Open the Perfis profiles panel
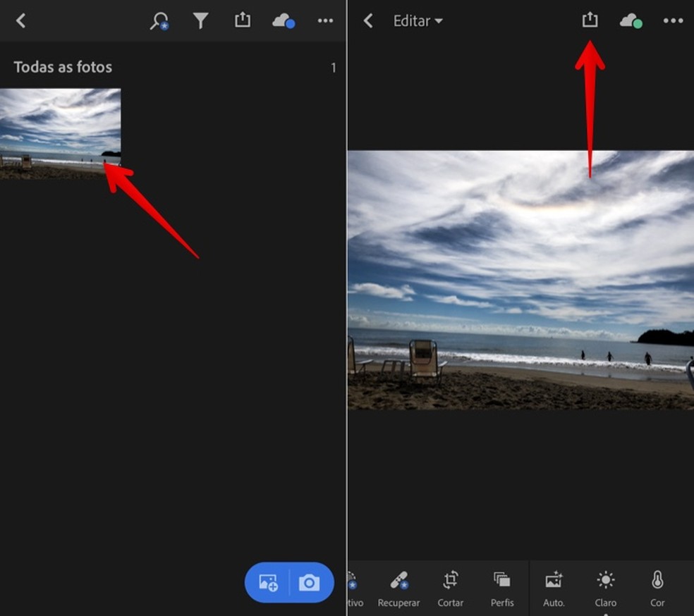The image size is (694, 616). pos(502,588)
